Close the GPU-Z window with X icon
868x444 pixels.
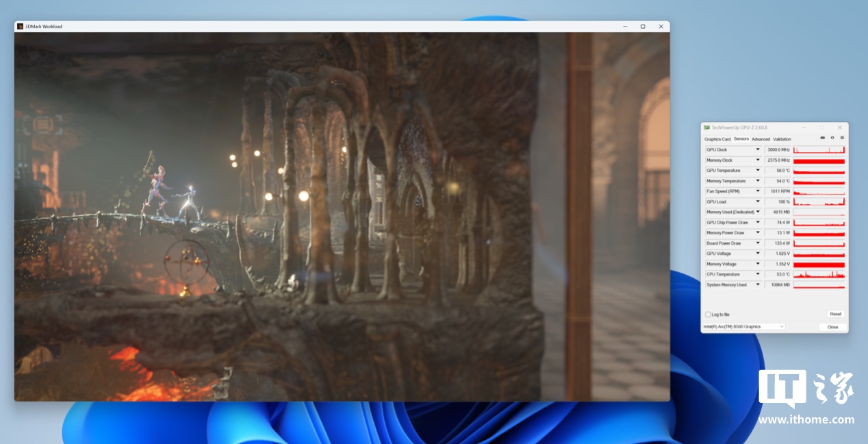(840, 127)
